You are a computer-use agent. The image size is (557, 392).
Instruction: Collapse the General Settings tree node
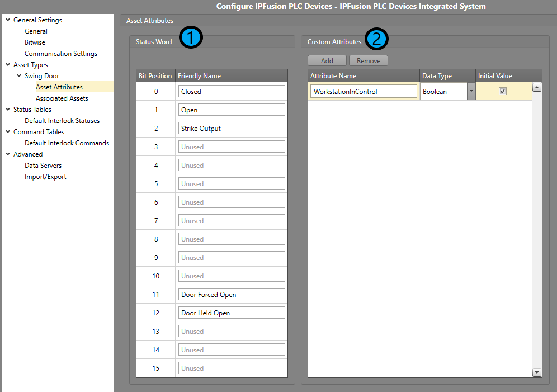click(x=8, y=20)
